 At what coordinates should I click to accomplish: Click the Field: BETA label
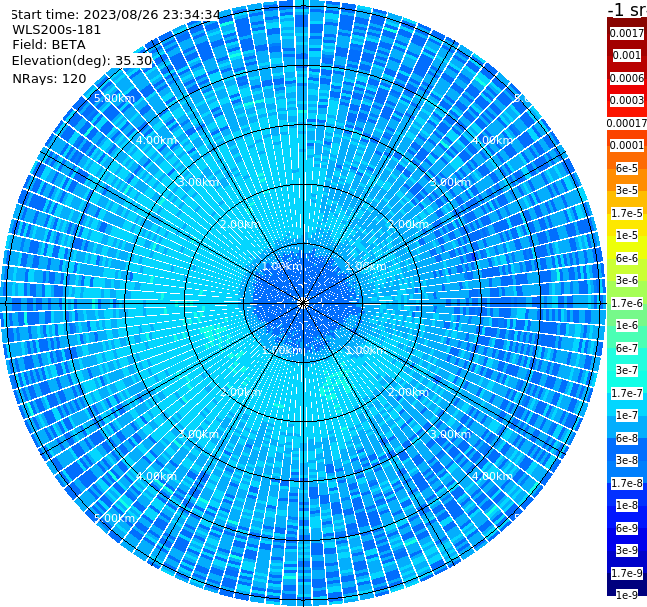click(49, 45)
